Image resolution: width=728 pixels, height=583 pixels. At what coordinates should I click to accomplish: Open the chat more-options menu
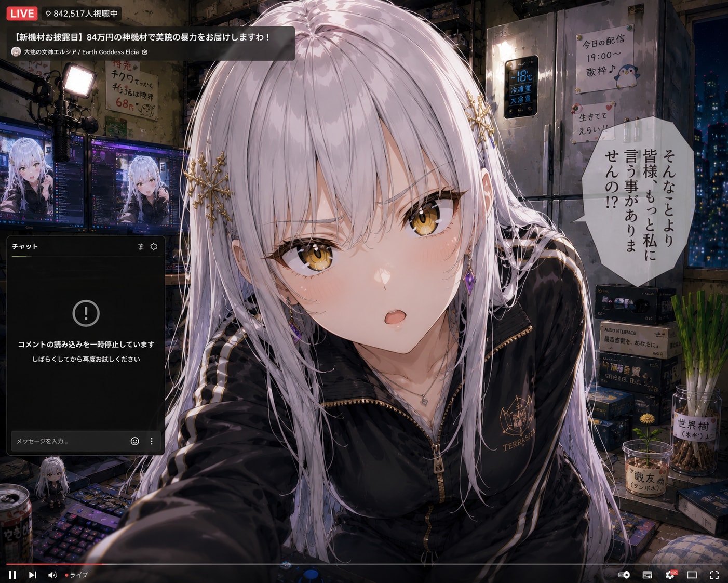click(x=152, y=441)
